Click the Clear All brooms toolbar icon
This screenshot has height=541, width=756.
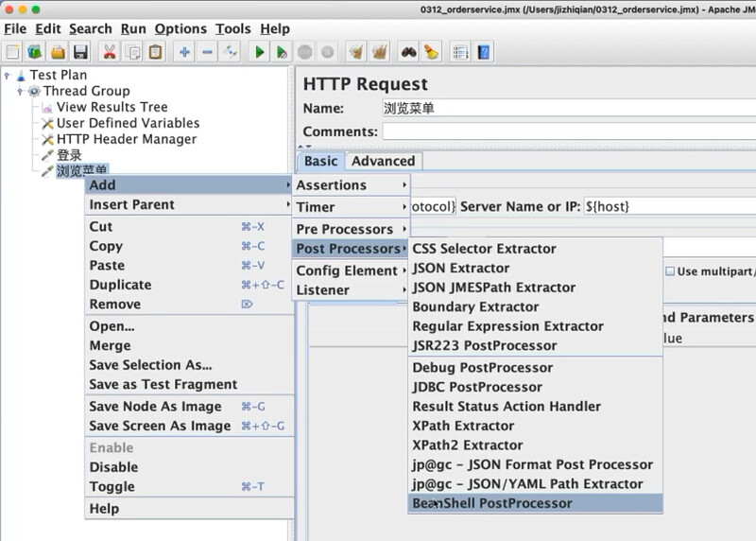coord(380,52)
